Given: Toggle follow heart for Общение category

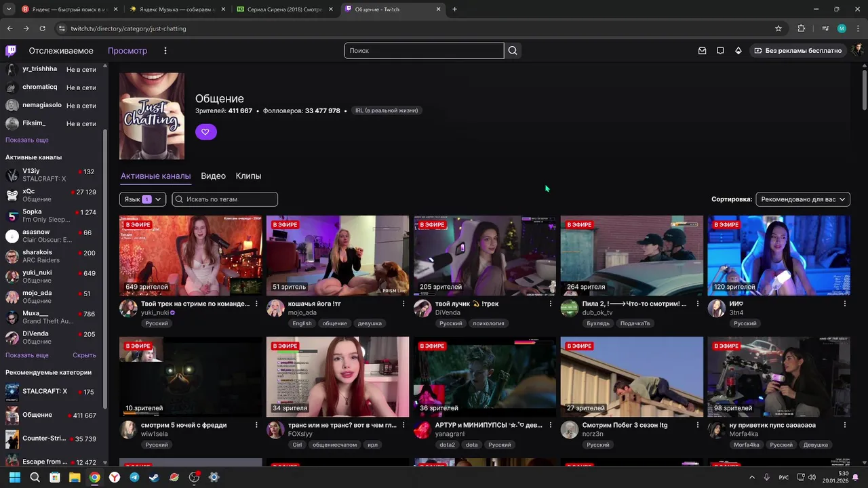Looking at the screenshot, I should point(206,132).
